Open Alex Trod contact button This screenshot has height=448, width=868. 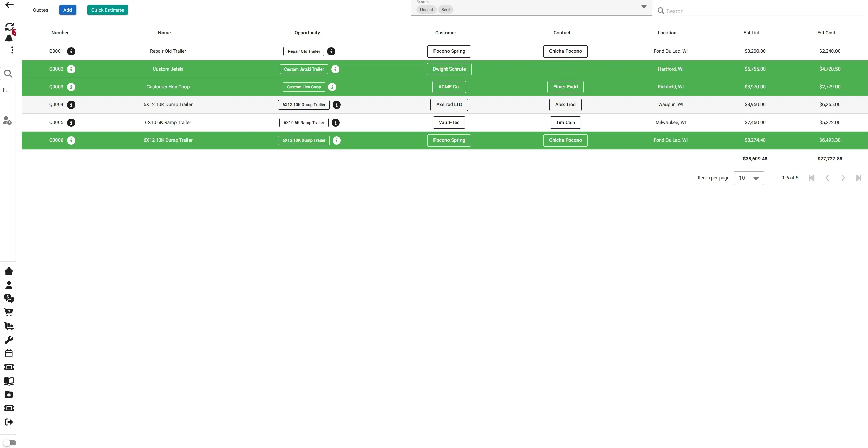point(565,105)
